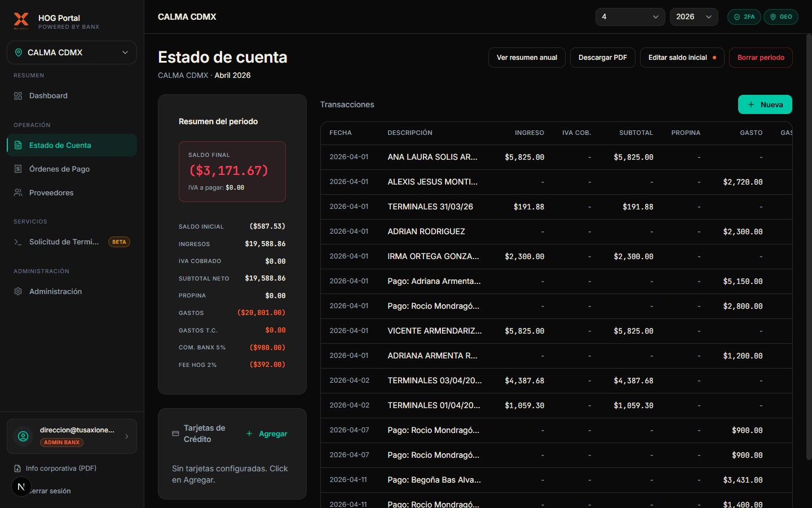Click the Estado de Cuenta document icon
The width and height of the screenshot is (812, 508).
(17, 145)
